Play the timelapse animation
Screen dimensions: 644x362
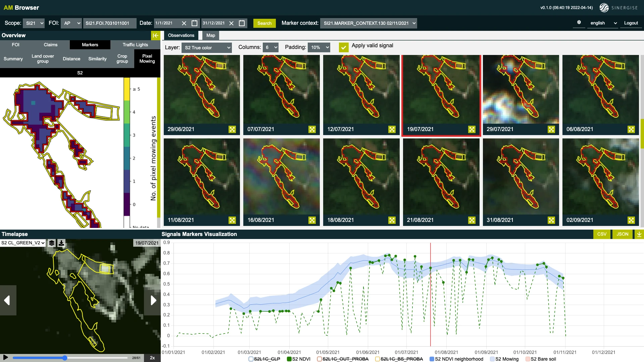click(x=5, y=358)
